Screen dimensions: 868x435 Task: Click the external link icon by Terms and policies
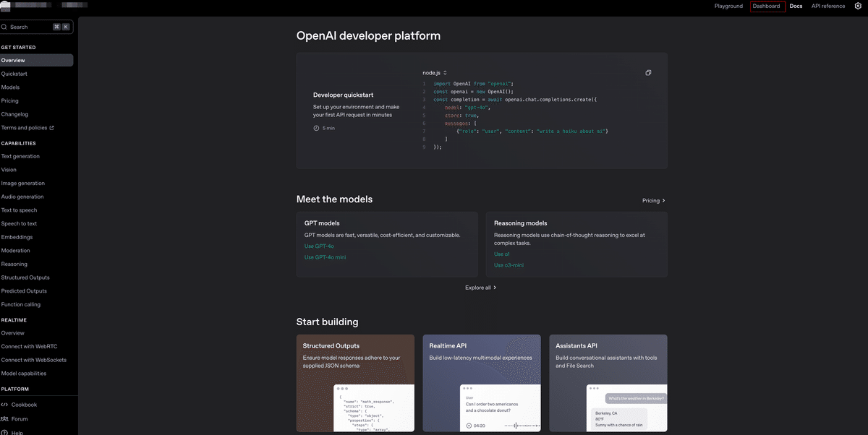point(51,128)
